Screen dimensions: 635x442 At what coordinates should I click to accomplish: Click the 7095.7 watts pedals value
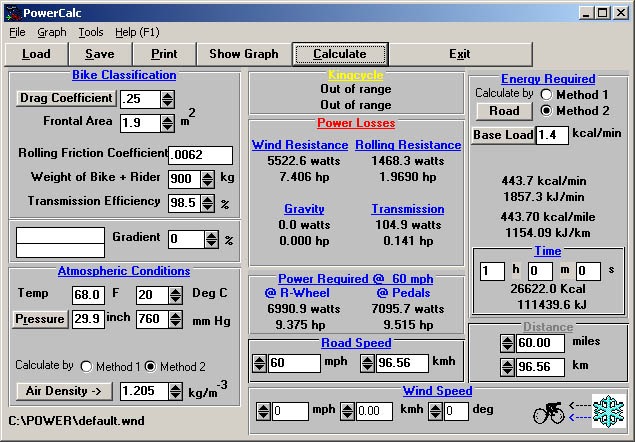tap(408, 309)
